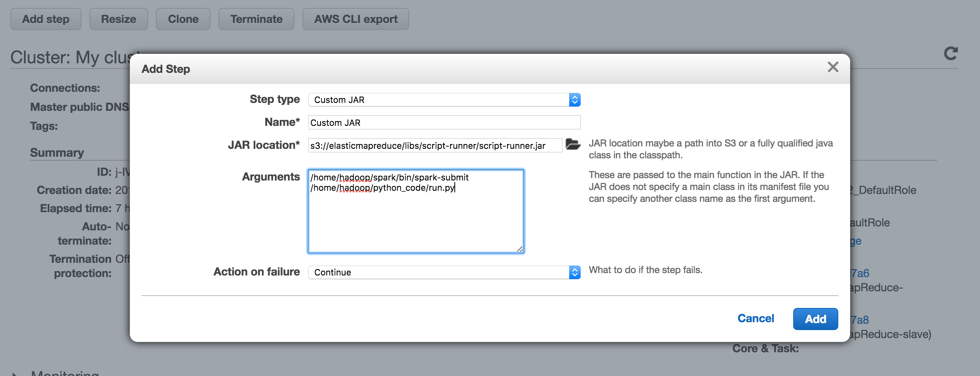Click the 7a6 security group link
980x376 pixels.
tap(860, 273)
